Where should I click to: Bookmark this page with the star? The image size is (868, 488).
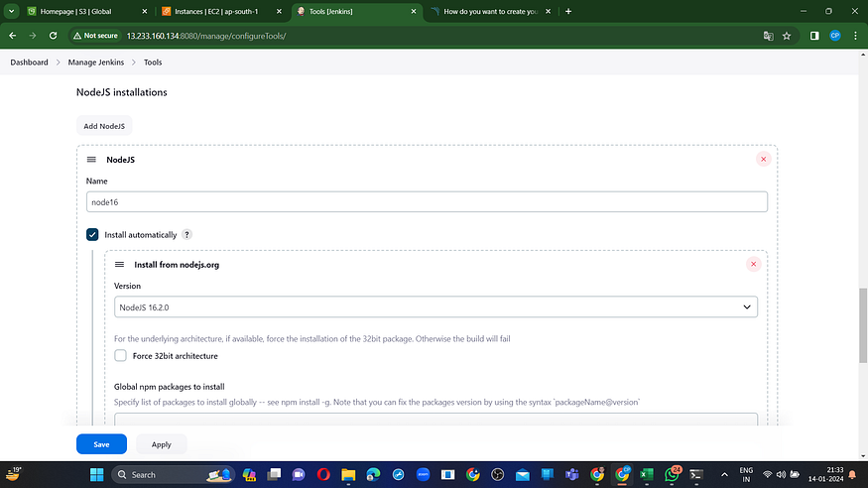click(787, 36)
